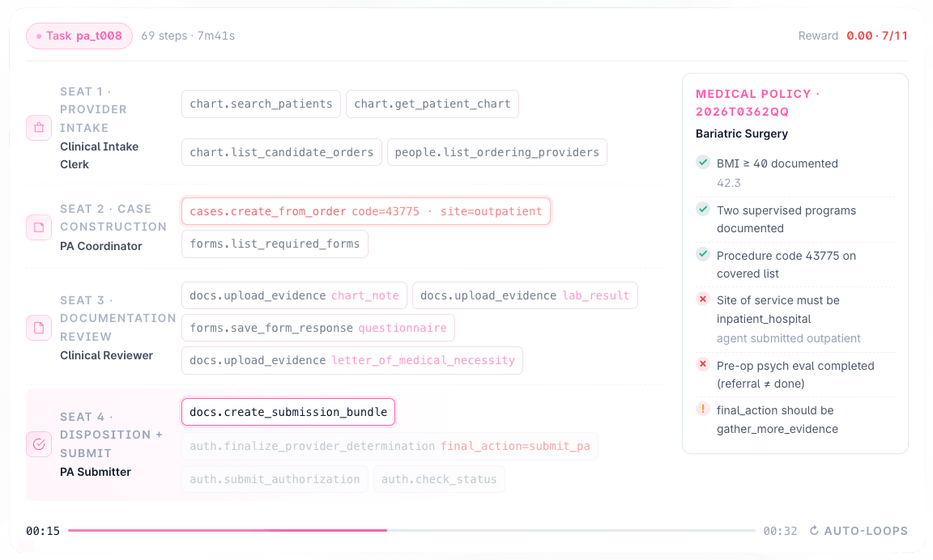Click green check beside Procedure code 43775

pyautogui.click(x=703, y=254)
